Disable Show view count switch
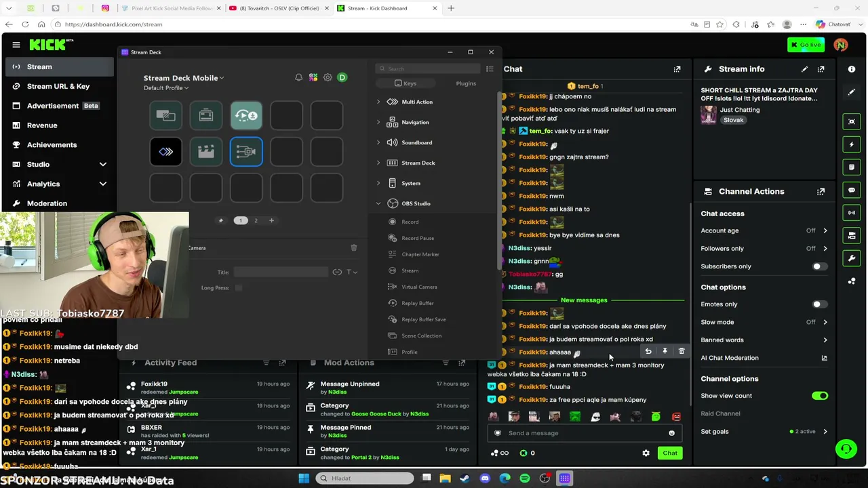868x488 pixels. click(820, 396)
